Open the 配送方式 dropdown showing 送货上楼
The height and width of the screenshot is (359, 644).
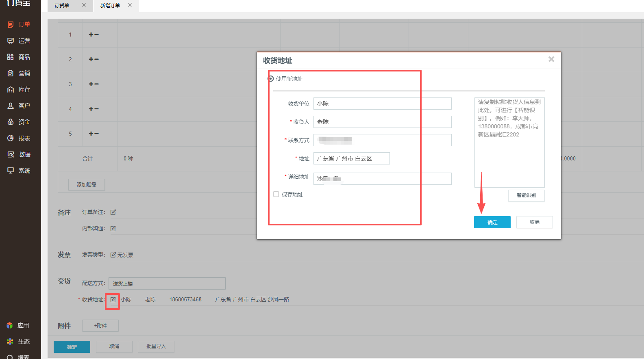click(167, 283)
